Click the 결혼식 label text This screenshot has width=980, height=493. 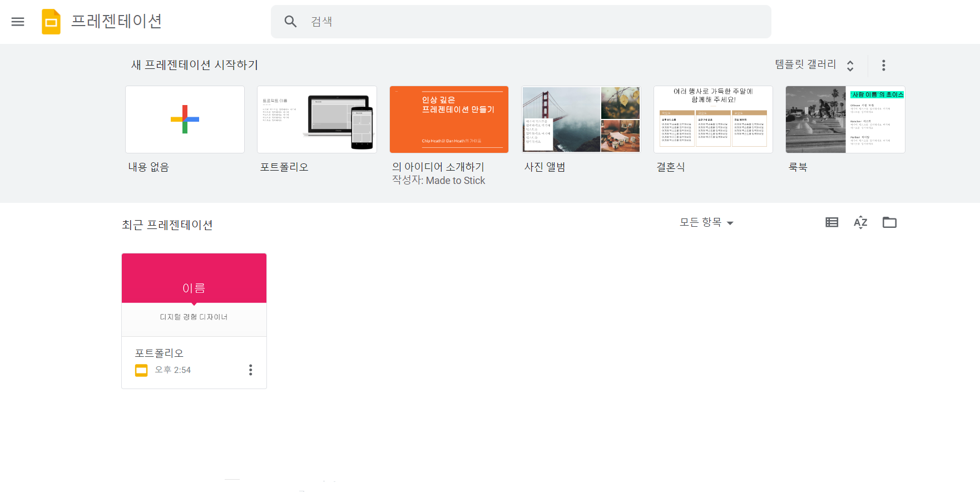pyautogui.click(x=671, y=167)
